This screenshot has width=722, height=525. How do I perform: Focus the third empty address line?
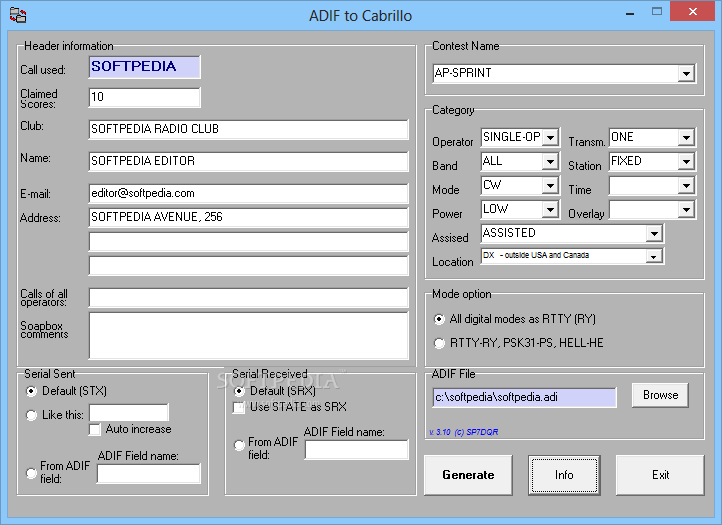click(x=249, y=266)
